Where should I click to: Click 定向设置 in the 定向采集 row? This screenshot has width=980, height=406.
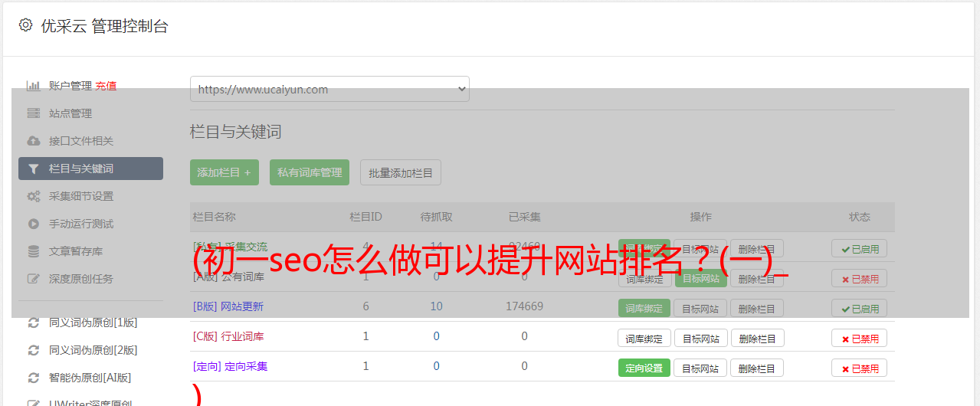[x=644, y=368]
